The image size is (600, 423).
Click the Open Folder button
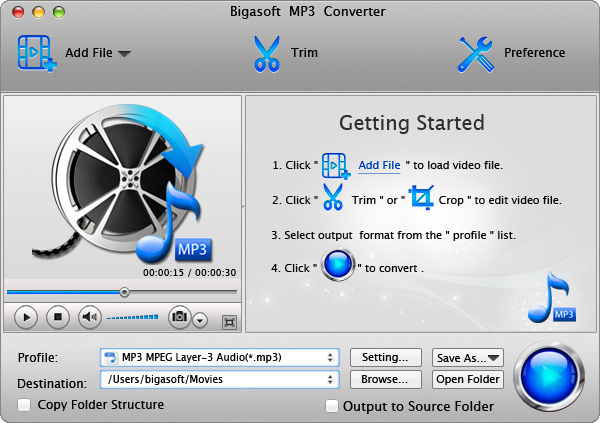467,379
